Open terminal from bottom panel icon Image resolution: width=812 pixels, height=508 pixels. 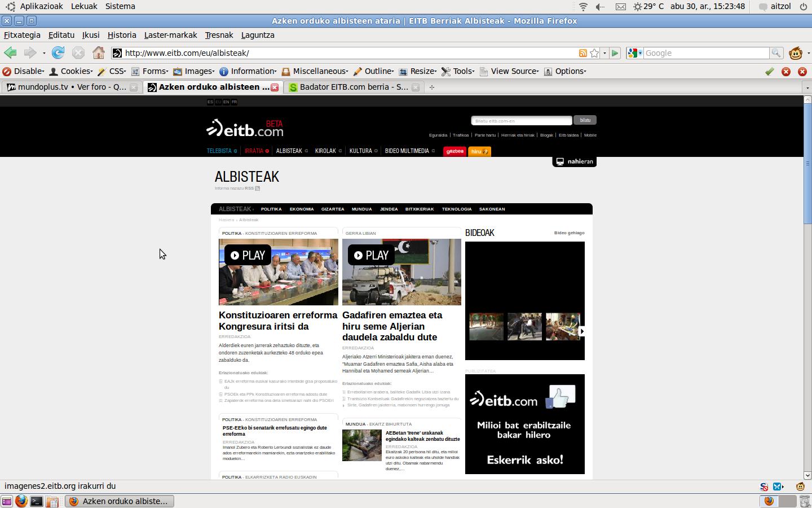click(x=37, y=501)
